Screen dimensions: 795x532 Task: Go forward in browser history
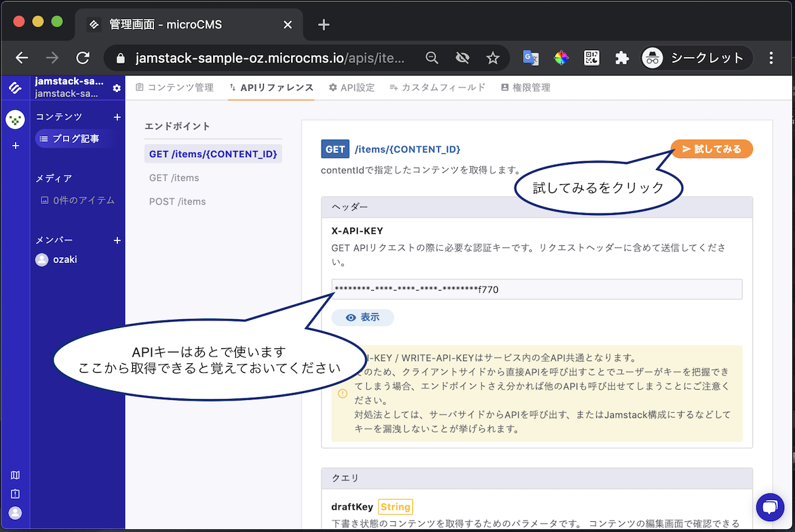(x=52, y=58)
